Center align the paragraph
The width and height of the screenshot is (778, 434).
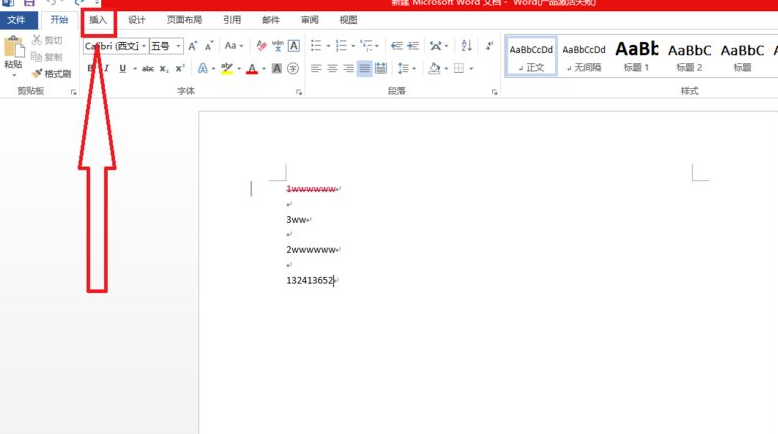(332, 69)
